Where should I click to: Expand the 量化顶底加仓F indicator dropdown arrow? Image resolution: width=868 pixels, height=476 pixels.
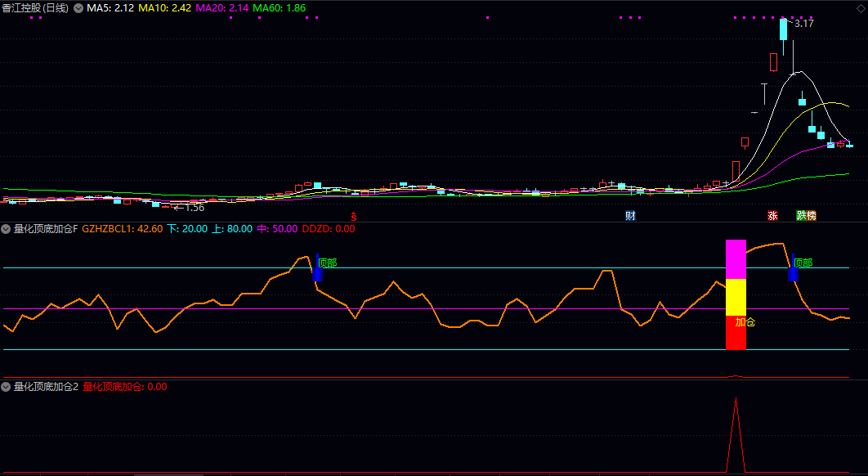click(x=7, y=229)
